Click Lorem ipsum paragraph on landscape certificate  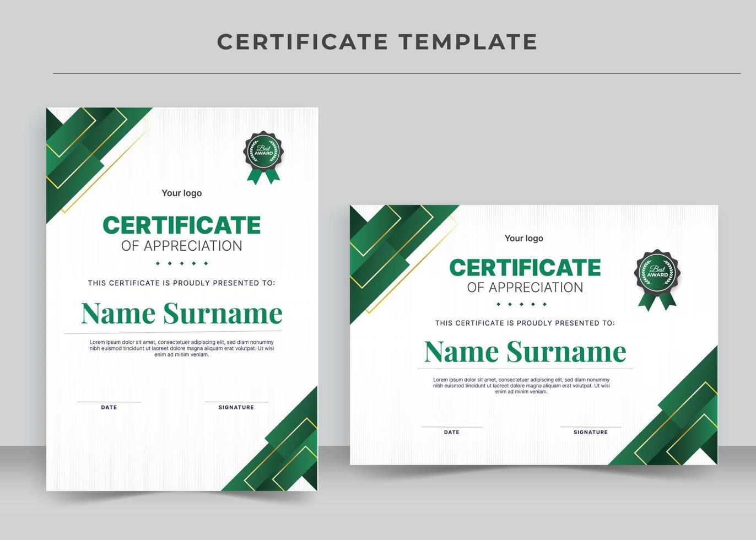tap(521, 386)
